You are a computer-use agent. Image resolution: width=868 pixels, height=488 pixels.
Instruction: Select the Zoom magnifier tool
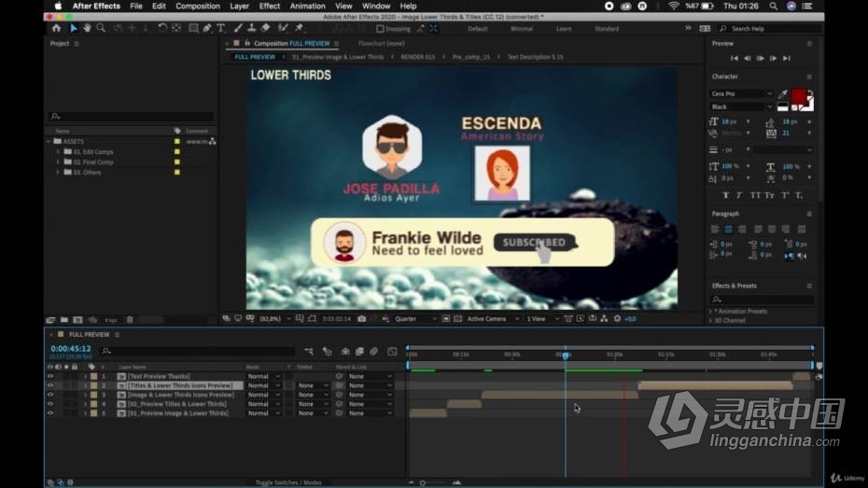(101, 28)
